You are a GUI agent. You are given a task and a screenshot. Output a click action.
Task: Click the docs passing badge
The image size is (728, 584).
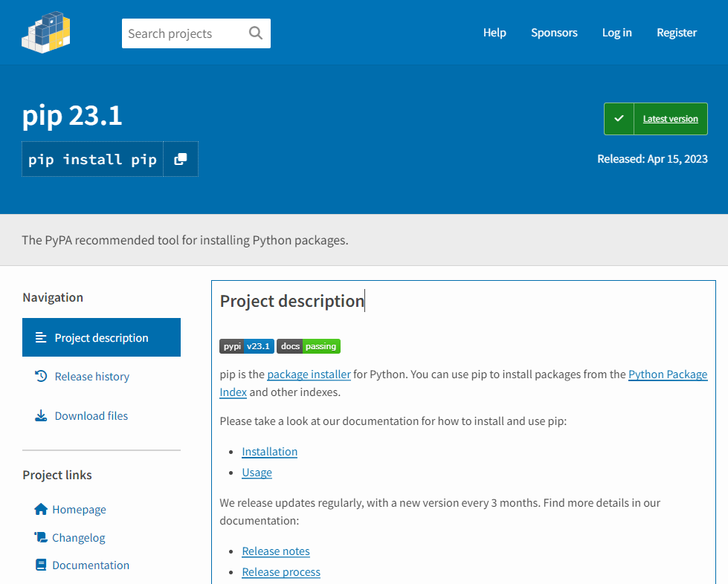coord(309,346)
